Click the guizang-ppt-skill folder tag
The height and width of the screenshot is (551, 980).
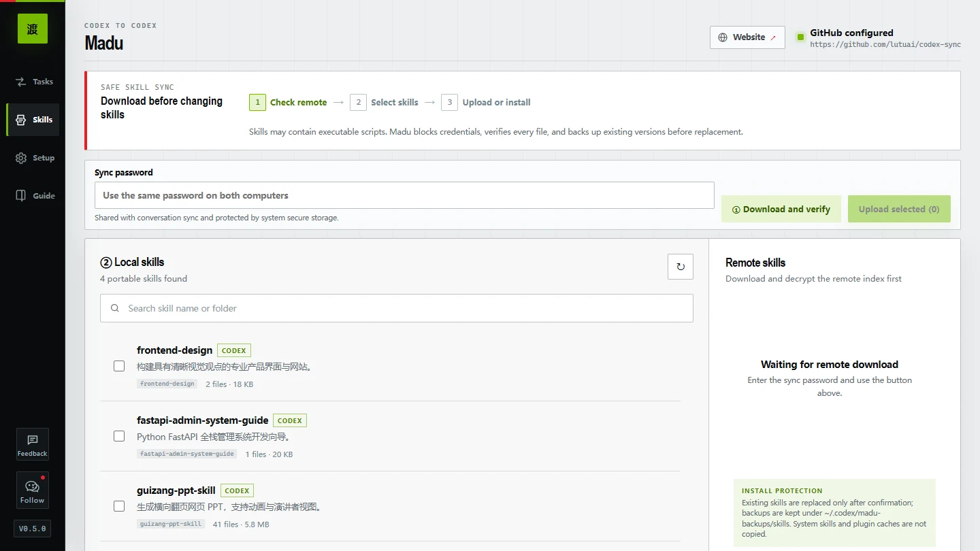pyautogui.click(x=171, y=524)
